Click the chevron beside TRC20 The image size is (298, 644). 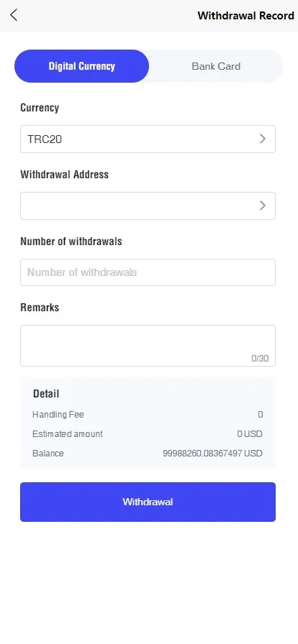point(263,139)
